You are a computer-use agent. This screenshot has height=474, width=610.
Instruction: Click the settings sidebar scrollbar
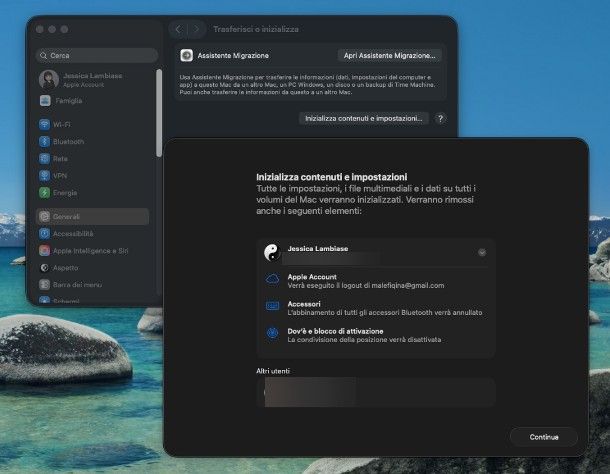coord(159,113)
